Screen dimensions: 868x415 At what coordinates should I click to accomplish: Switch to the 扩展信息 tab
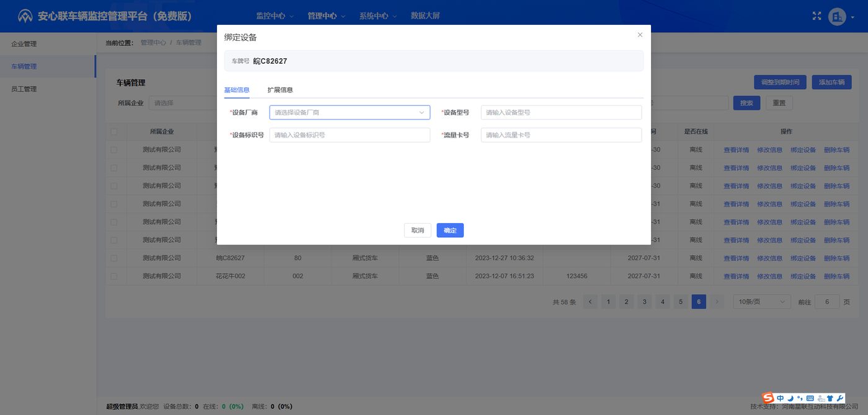(x=280, y=90)
